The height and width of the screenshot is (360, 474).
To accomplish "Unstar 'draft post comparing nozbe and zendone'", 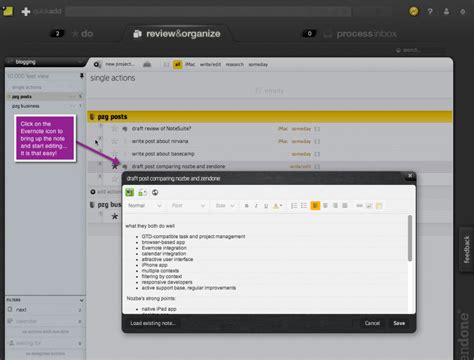I will tap(115, 166).
